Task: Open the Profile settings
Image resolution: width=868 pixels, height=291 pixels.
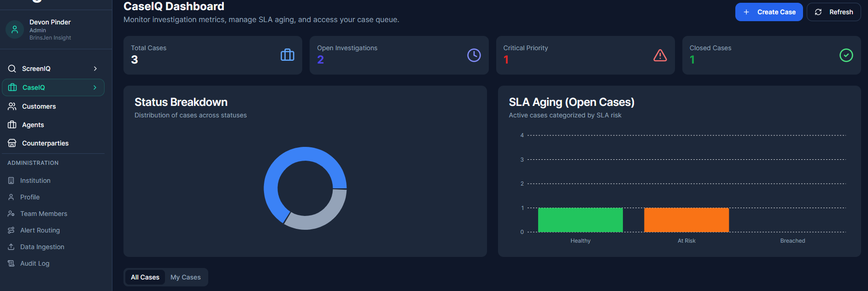Action: tap(53, 197)
